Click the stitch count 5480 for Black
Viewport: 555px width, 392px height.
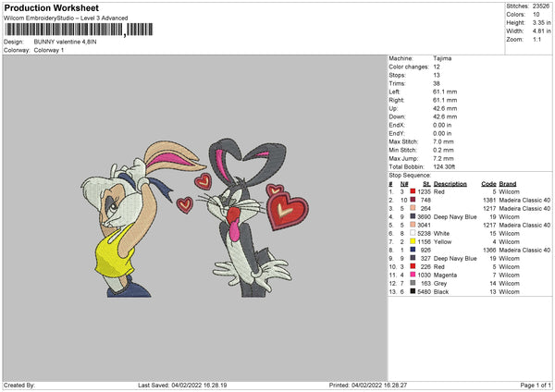pos(424,291)
